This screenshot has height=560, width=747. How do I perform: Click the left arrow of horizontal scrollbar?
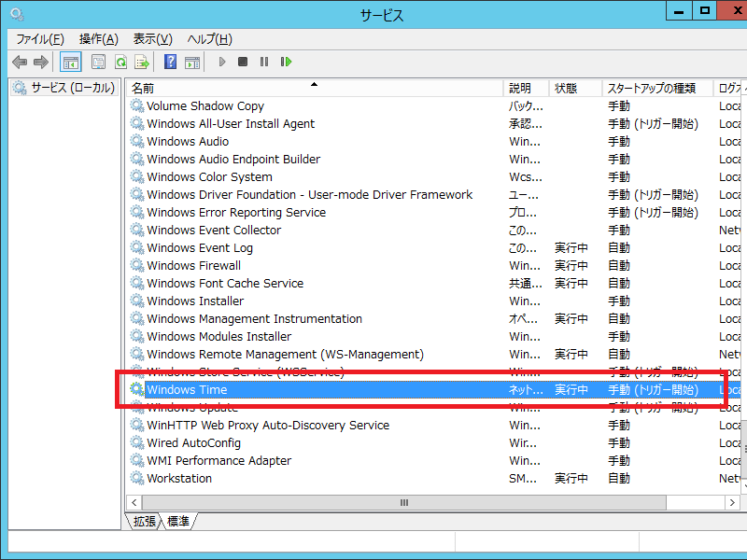134,503
